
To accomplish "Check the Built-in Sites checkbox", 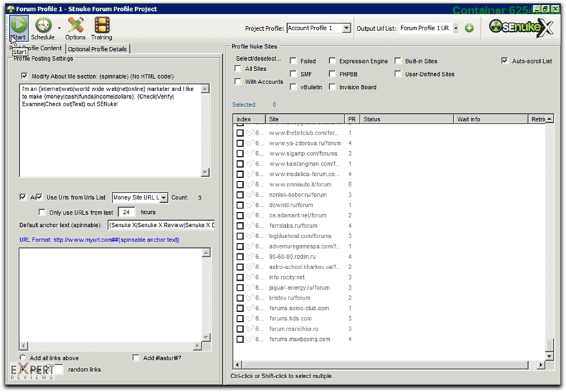I will coord(398,61).
